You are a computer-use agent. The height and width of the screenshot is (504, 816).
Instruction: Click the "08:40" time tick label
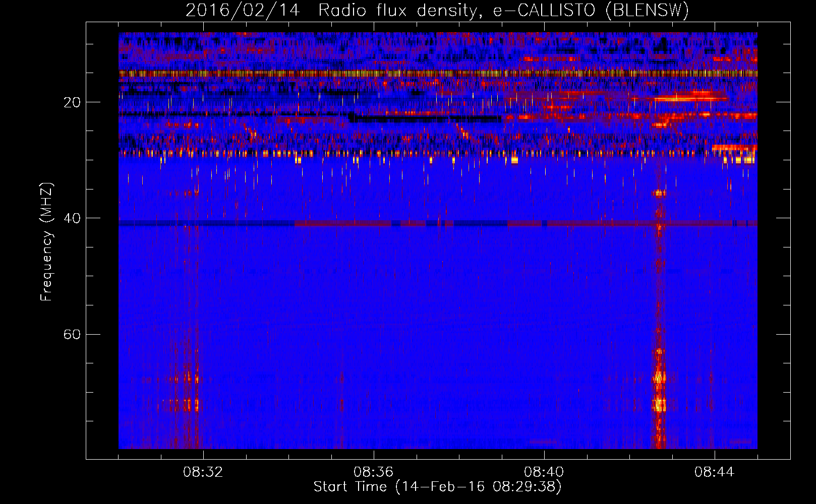(544, 472)
